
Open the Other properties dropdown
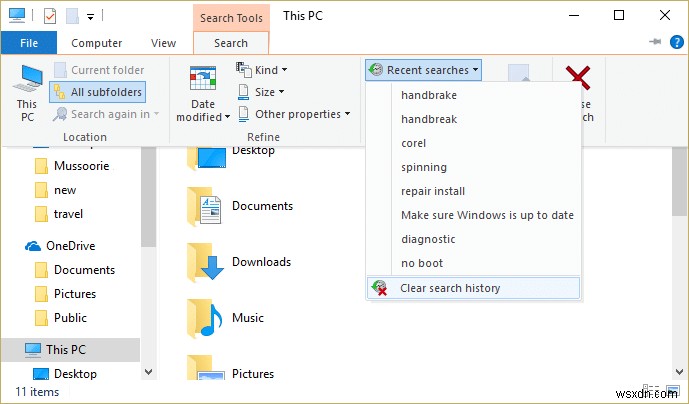295,114
